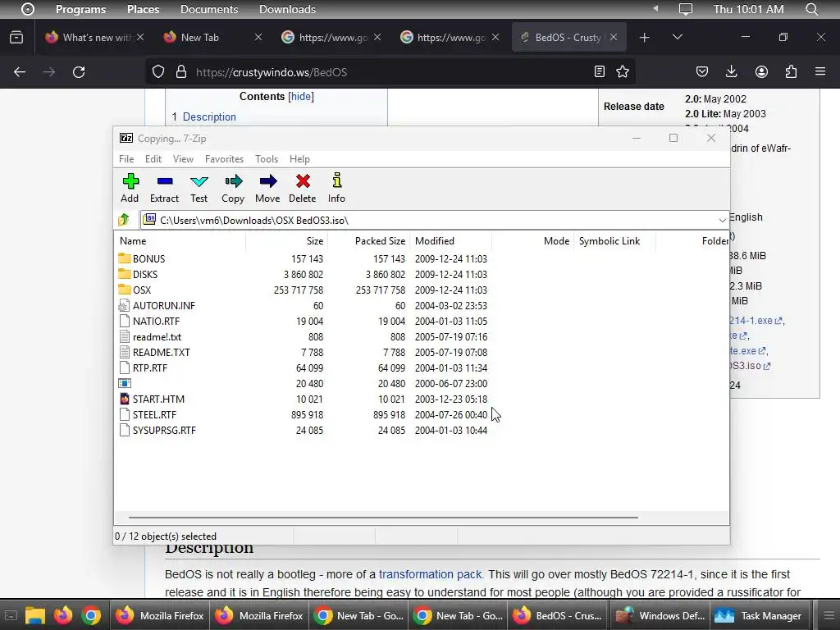Select the SYSUPRSG.RTF file
The height and width of the screenshot is (630, 840).
point(163,430)
